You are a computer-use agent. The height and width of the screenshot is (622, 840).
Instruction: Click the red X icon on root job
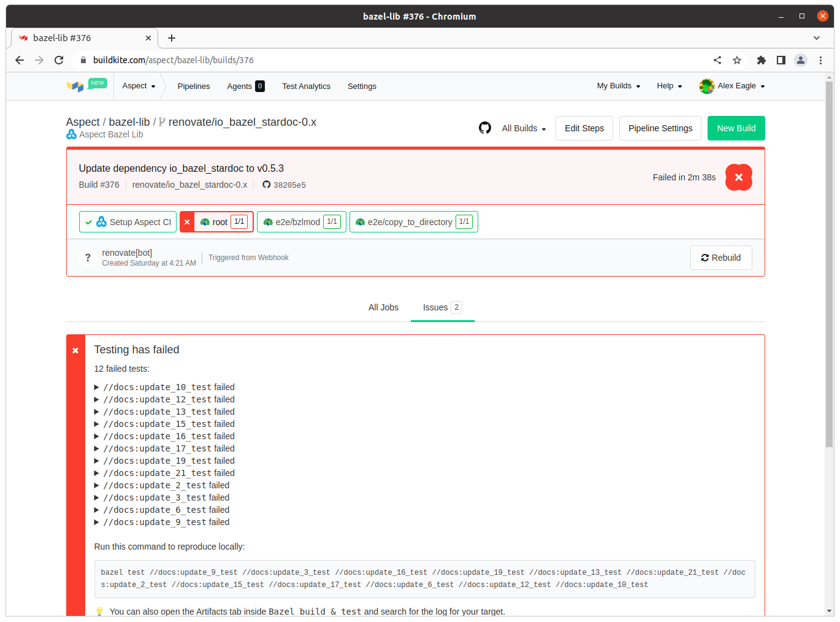tap(187, 222)
